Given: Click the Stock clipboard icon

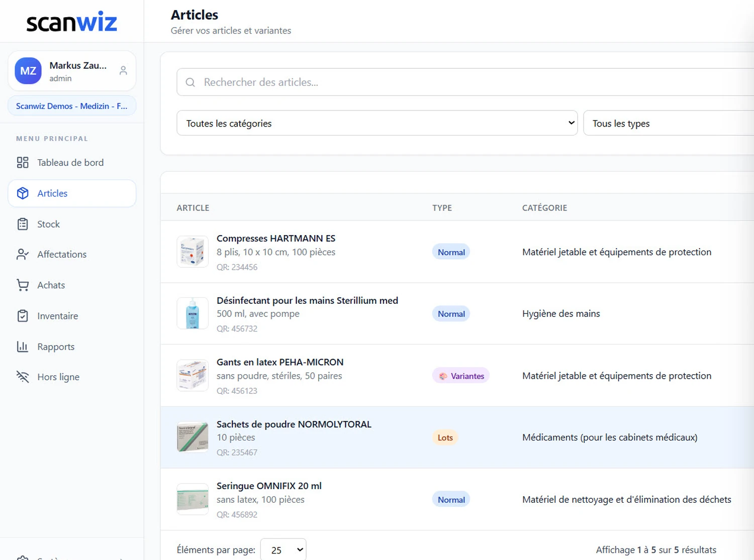Looking at the screenshot, I should (23, 224).
